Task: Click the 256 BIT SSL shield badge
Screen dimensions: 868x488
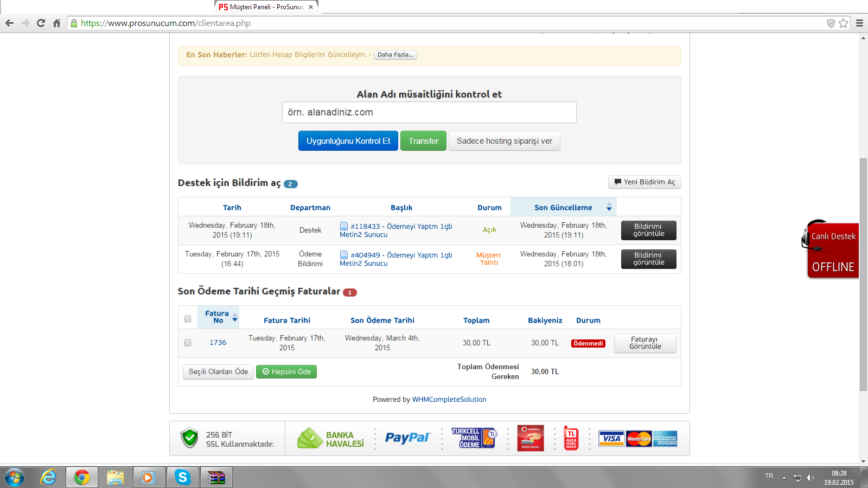Action: click(189, 438)
